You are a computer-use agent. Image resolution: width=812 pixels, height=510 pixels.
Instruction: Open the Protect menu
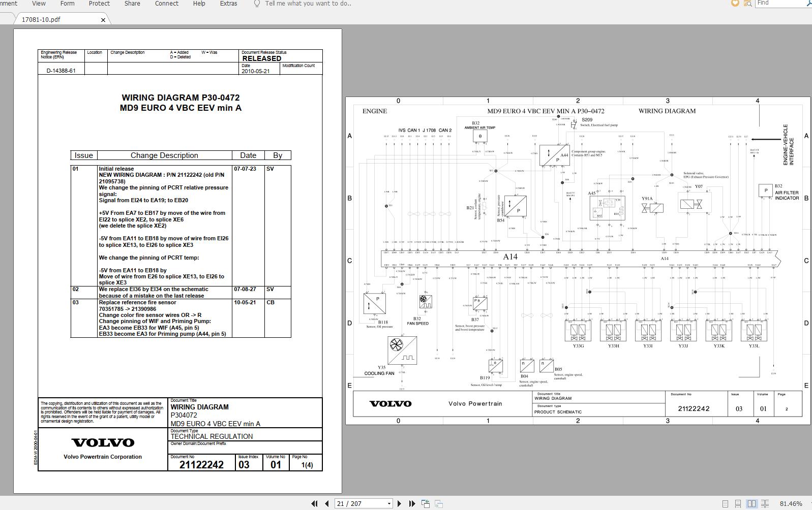99,3
